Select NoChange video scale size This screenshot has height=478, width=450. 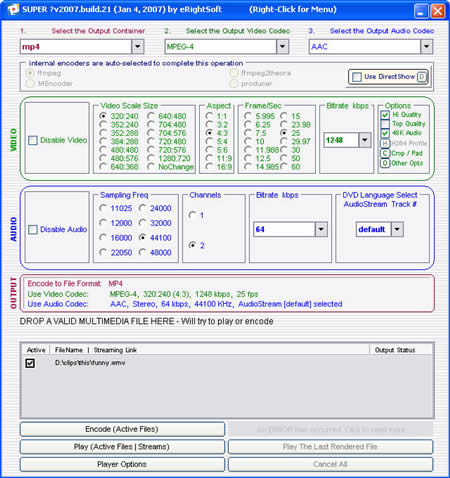pos(151,166)
